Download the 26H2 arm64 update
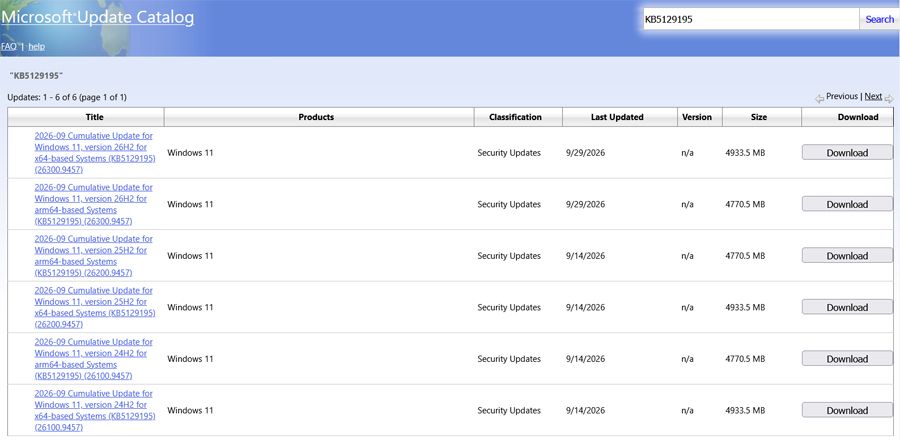The image size is (900, 440). (x=847, y=204)
